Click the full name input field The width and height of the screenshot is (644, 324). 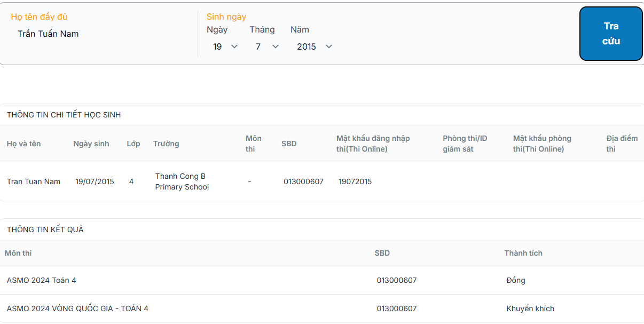point(101,34)
